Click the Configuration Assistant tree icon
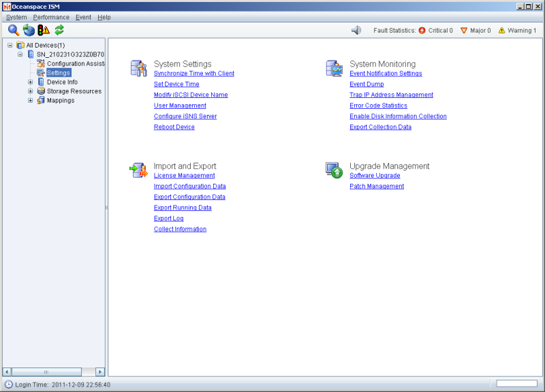This screenshot has width=545, height=392. tap(41, 63)
